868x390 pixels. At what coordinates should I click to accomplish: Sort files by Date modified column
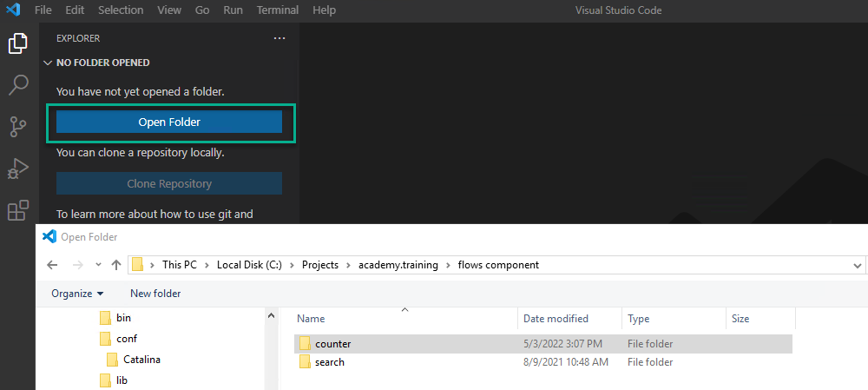pos(556,319)
